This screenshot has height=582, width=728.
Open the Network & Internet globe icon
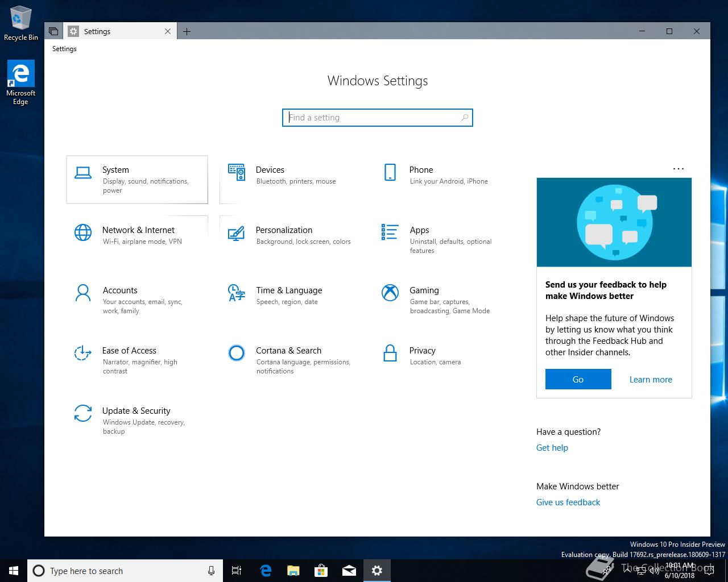(83, 232)
